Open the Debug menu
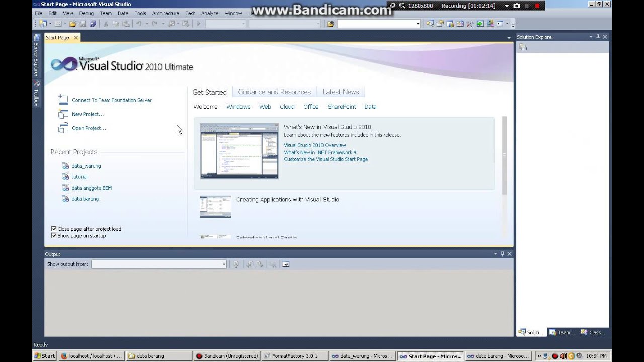Screen dimensions: 644x362 pos(86,13)
